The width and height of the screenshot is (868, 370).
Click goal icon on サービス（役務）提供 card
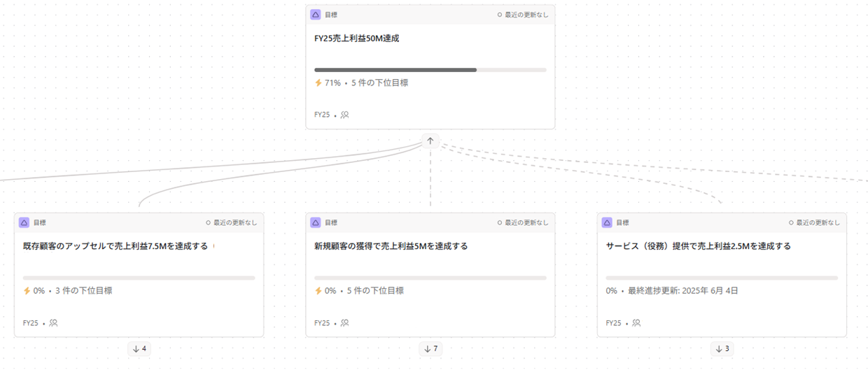click(607, 222)
